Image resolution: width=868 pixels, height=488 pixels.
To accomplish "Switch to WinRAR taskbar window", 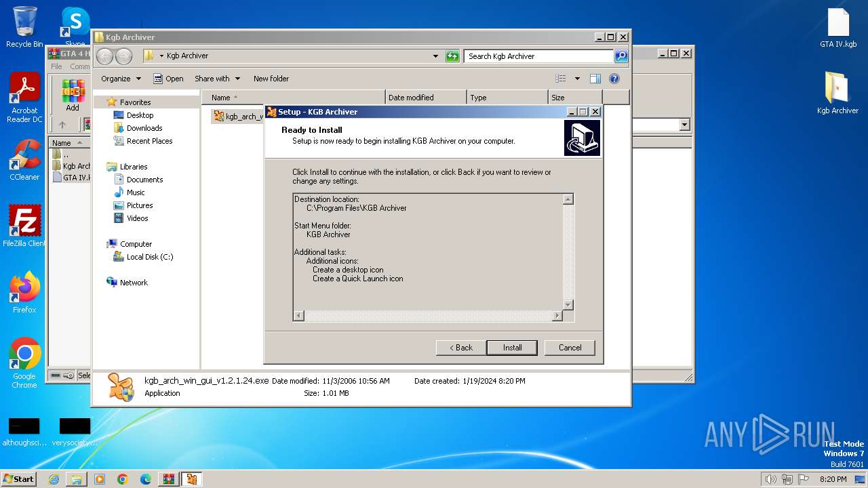I will pyautogui.click(x=169, y=479).
